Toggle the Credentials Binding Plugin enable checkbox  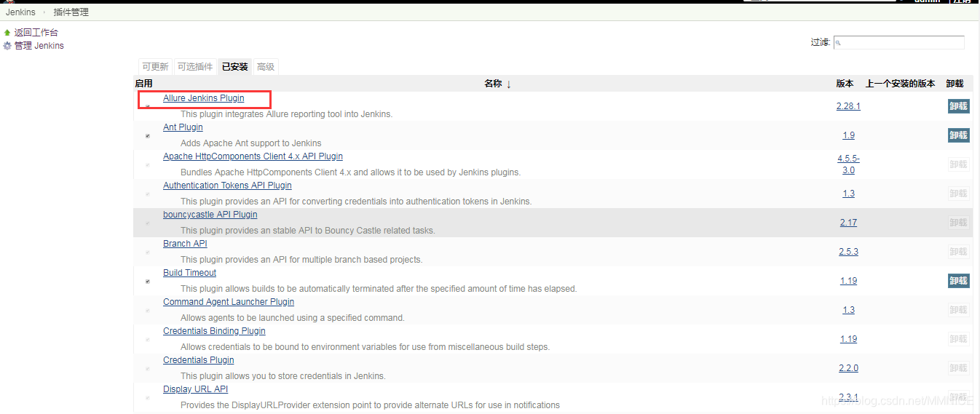[x=148, y=339]
